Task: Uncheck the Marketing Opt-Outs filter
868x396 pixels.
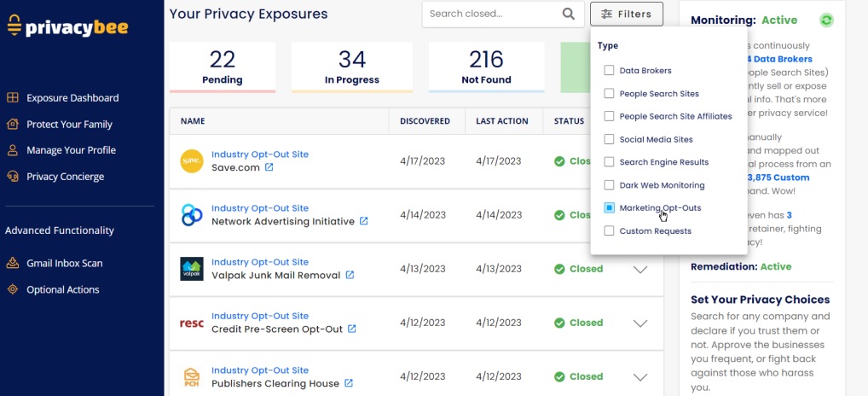Action: click(x=609, y=207)
